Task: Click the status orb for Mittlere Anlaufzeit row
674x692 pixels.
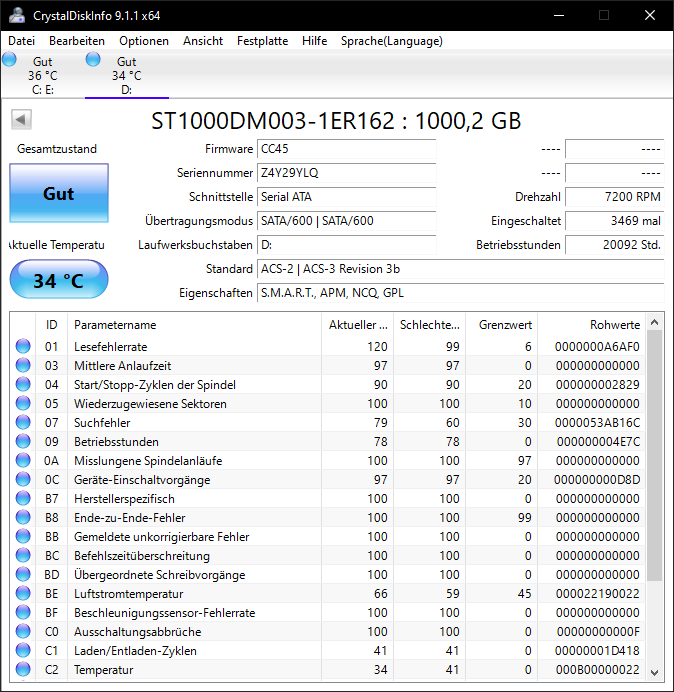Action: (23, 365)
